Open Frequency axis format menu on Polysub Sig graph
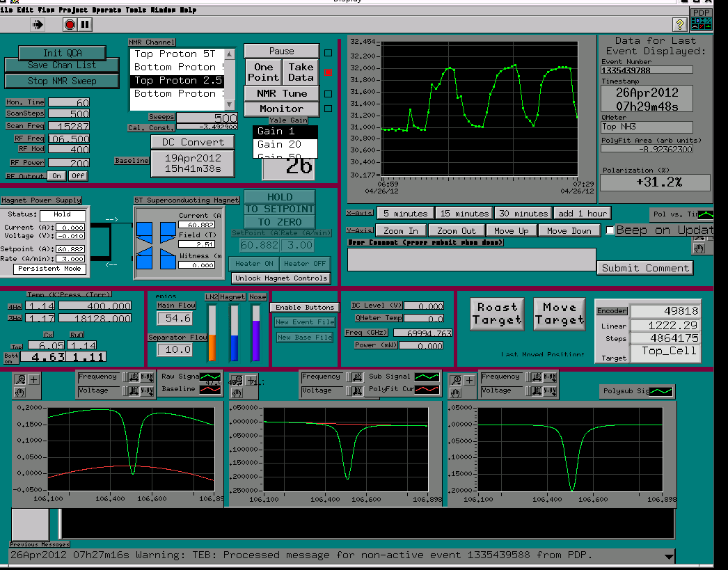The height and width of the screenshot is (570, 728). 550,377
